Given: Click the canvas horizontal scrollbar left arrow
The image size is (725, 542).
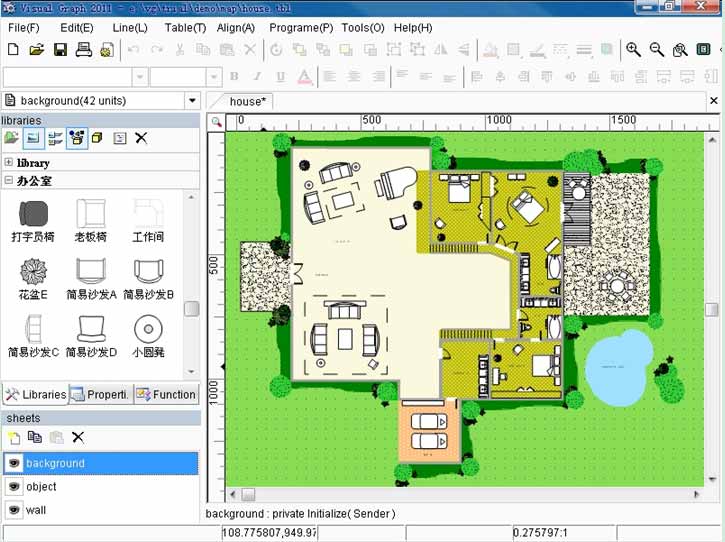Looking at the screenshot, I should pos(233,494).
